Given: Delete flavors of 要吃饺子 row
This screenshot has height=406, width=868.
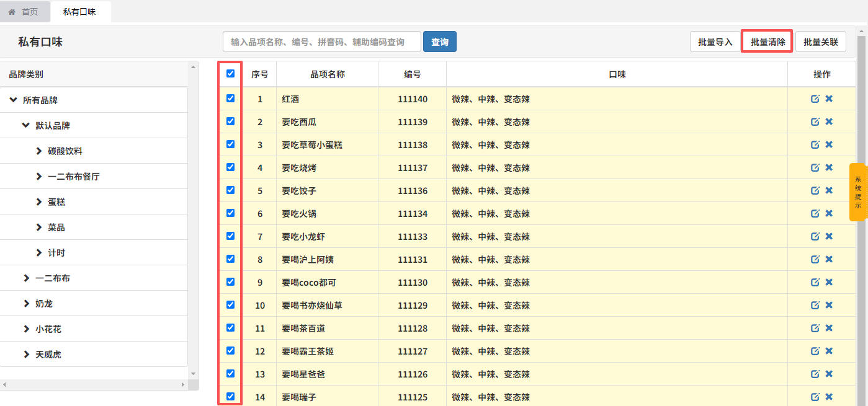Looking at the screenshot, I should [x=829, y=190].
